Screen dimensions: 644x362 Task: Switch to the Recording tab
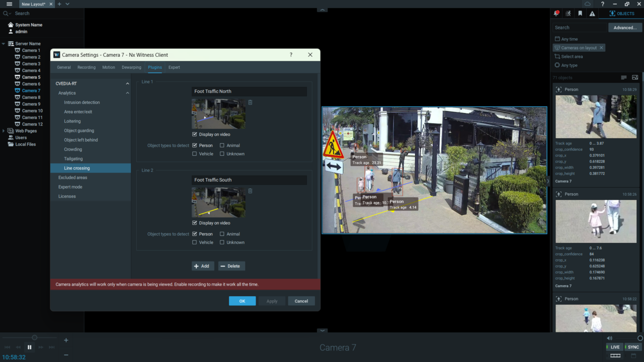[x=86, y=67]
